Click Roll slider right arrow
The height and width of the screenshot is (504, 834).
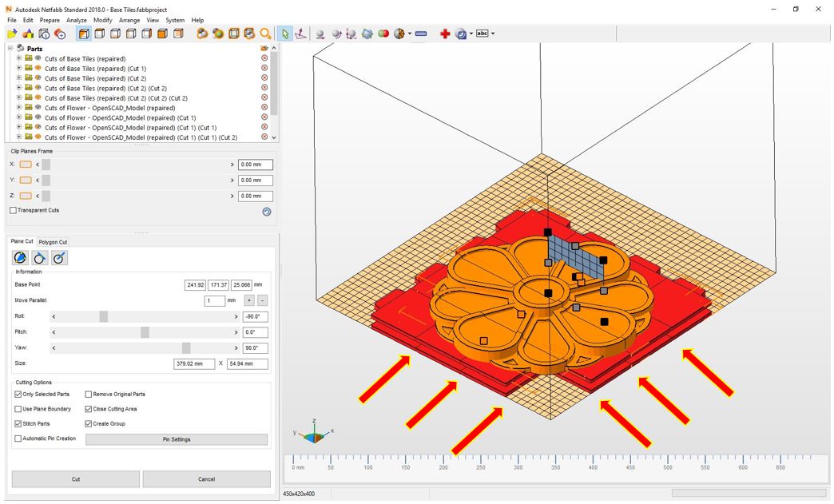tap(236, 317)
